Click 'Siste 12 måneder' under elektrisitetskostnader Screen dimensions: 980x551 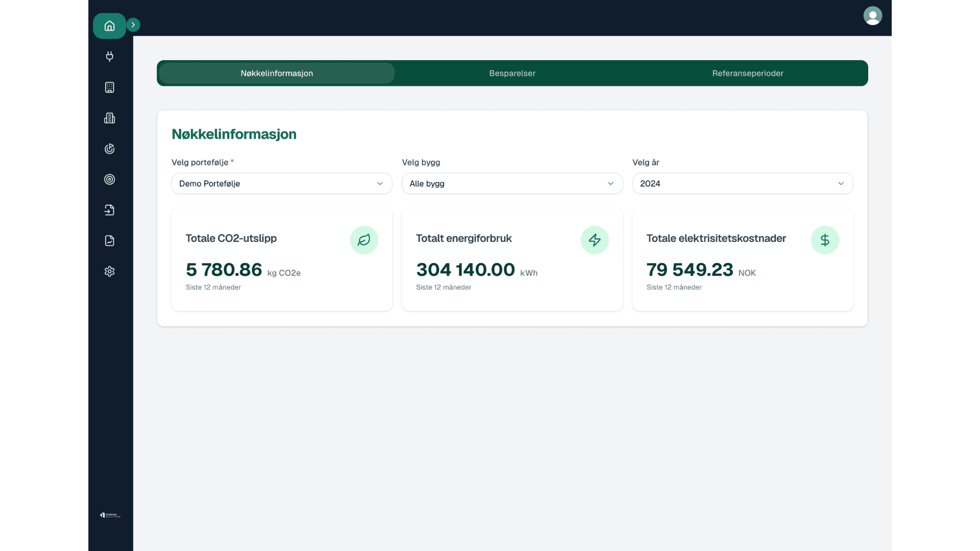(x=674, y=287)
